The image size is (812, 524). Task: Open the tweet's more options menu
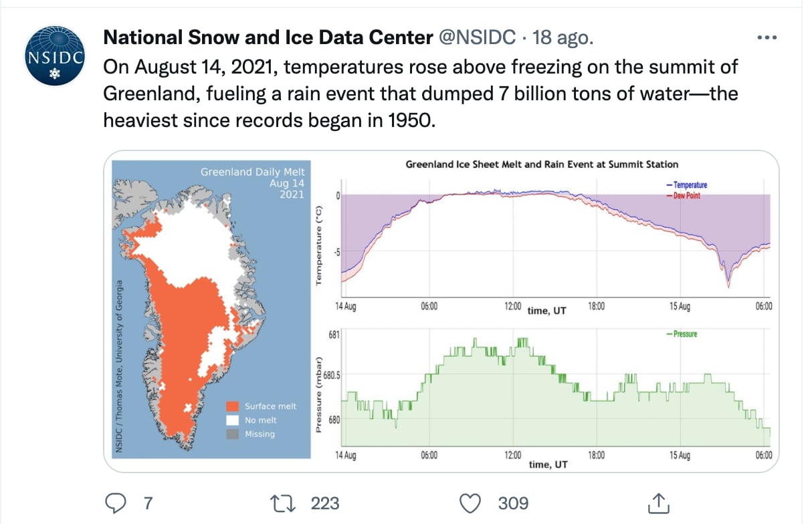point(767,38)
